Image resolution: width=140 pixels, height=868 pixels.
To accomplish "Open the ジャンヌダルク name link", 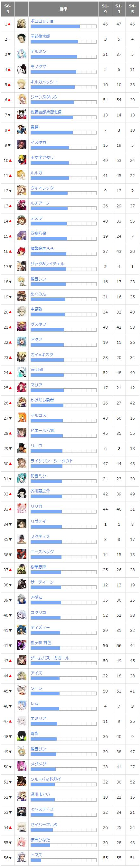I will [x=44, y=97].
